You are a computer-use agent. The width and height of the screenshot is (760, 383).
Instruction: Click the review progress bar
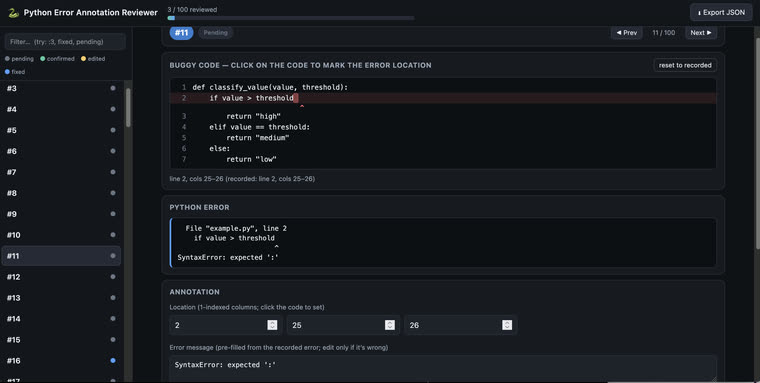click(x=291, y=18)
